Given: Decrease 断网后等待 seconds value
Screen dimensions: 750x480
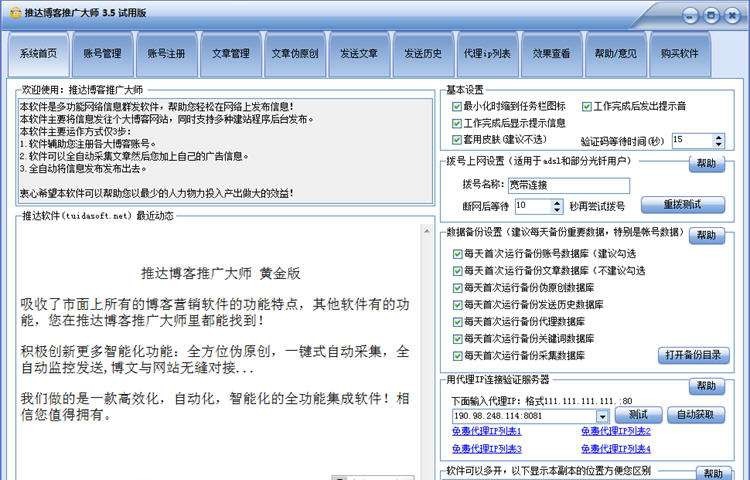Looking at the screenshot, I should coord(557,209).
